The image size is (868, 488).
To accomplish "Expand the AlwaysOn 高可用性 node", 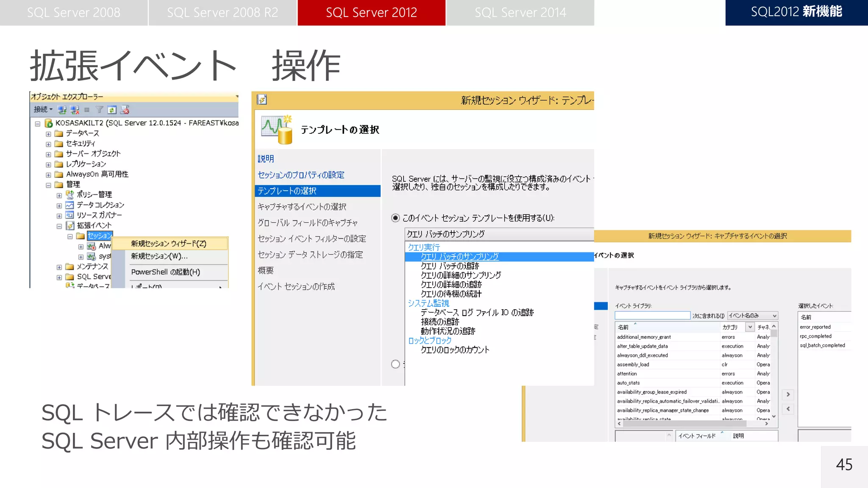I will click(48, 175).
